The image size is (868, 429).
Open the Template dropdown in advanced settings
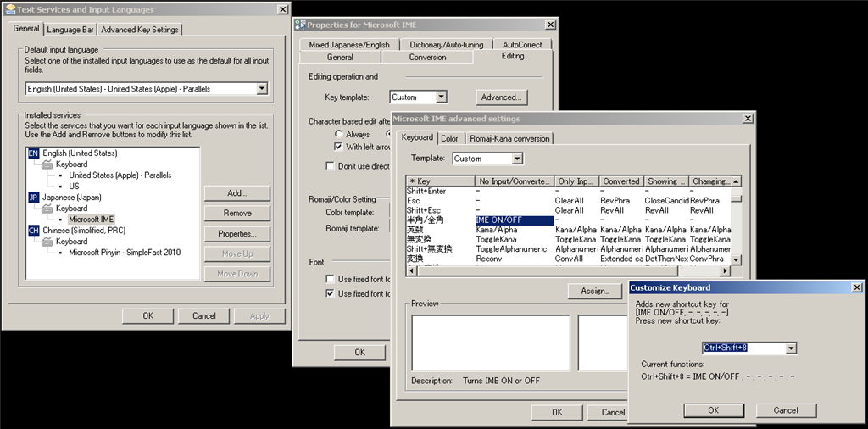click(517, 159)
